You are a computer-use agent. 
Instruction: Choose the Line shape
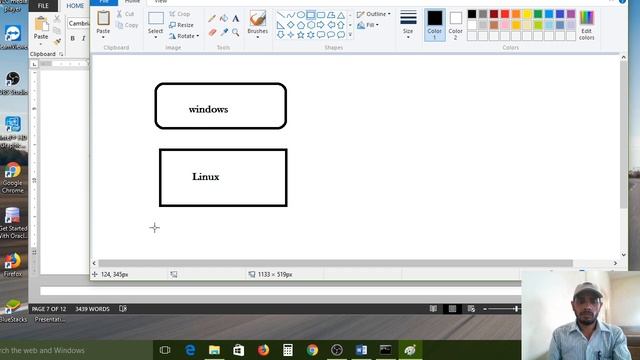pyautogui.click(x=281, y=15)
